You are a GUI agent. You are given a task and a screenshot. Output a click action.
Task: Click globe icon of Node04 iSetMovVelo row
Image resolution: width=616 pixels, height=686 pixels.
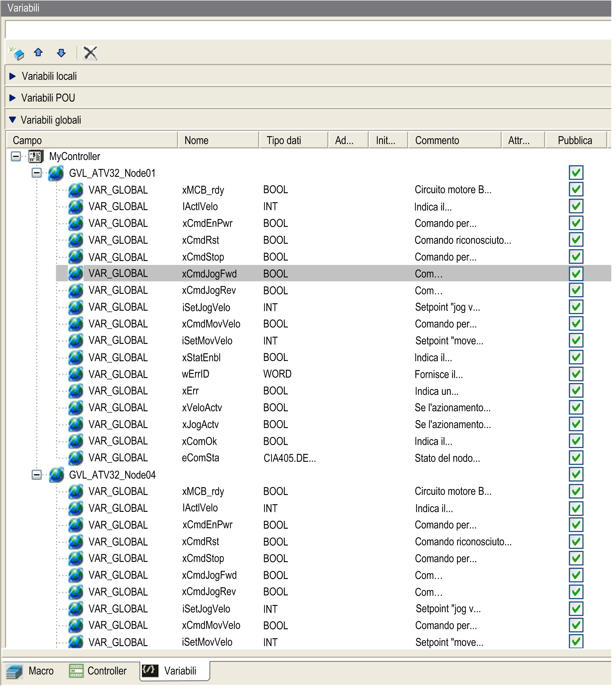coord(76,642)
